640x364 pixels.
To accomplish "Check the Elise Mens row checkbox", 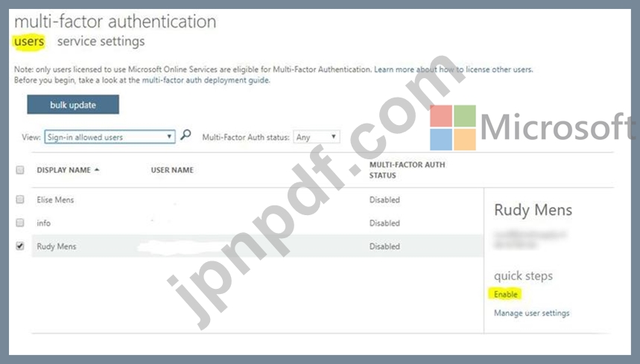I will click(x=19, y=199).
